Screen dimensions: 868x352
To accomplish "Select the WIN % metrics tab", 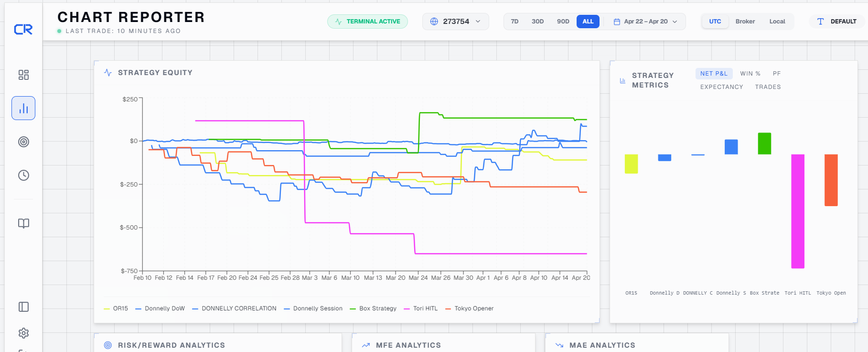I will 750,74.
